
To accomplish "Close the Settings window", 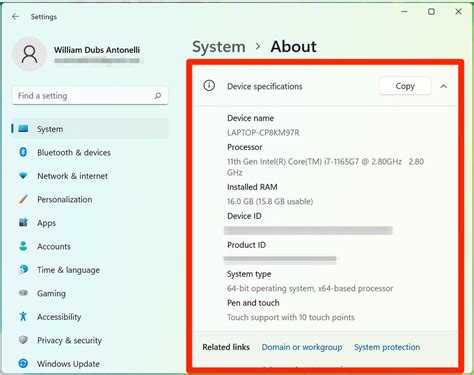I will 458,12.
